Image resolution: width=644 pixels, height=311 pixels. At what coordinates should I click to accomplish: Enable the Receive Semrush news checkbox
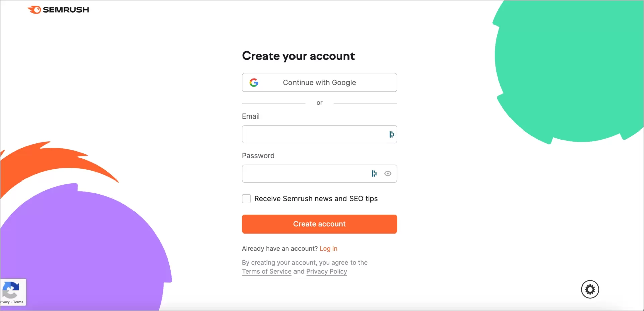click(246, 198)
